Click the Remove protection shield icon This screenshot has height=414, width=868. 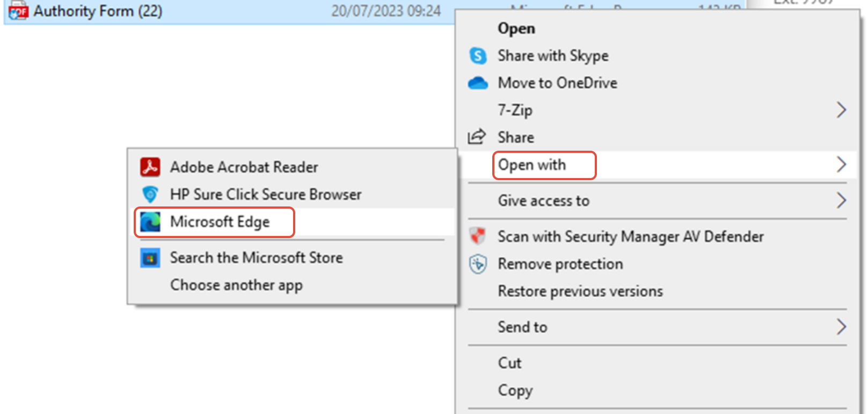pyautogui.click(x=478, y=264)
